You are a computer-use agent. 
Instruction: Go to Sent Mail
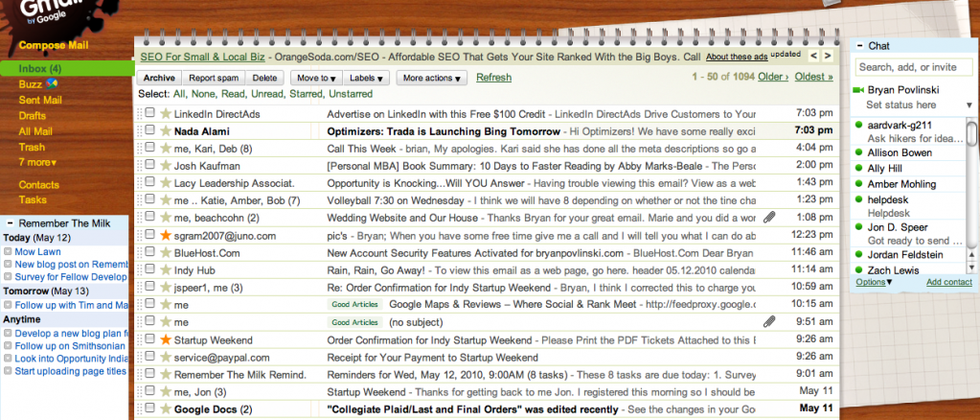[x=40, y=100]
